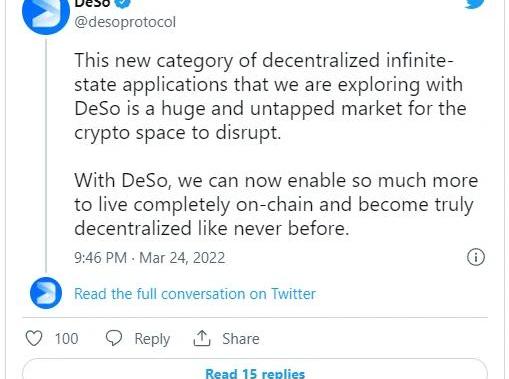This screenshot has height=379, width=509.
Task: Click the vertical thread line below the avatar
Action: (x=46, y=156)
